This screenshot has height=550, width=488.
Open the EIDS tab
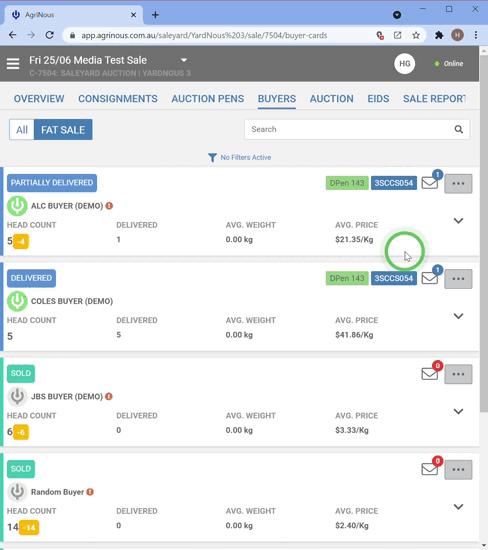(x=378, y=99)
